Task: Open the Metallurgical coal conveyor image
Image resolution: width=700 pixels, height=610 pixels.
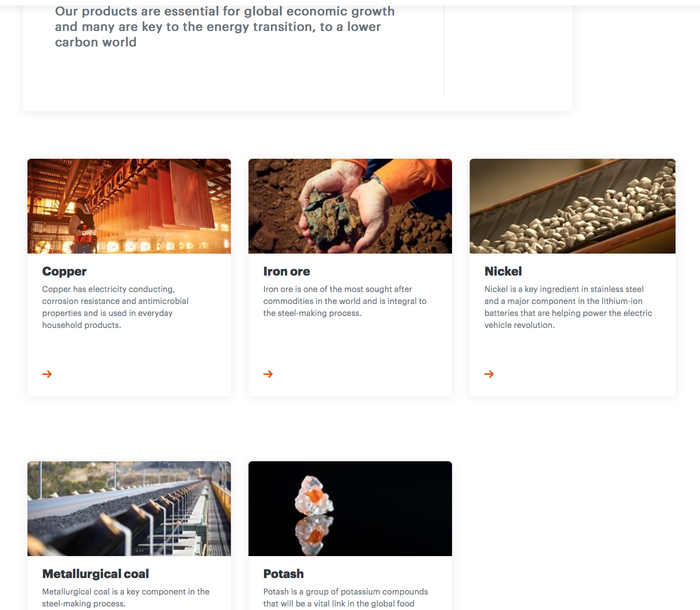Action: [x=129, y=509]
